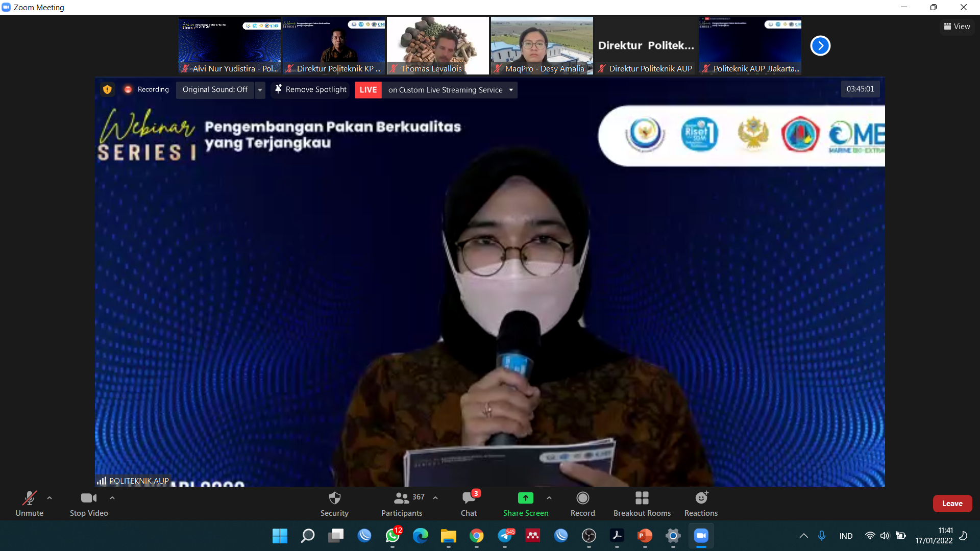
Task: Open the Security shield menu
Action: (x=334, y=503)
